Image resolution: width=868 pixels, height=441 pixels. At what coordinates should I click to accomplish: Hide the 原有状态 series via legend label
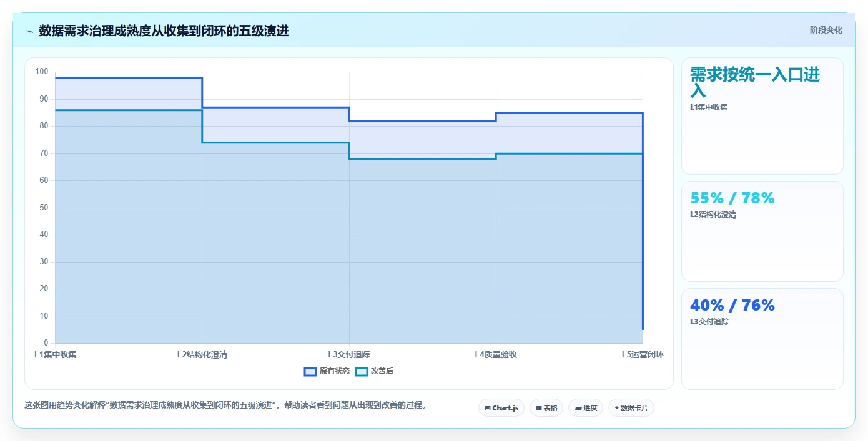coord(335,371)
